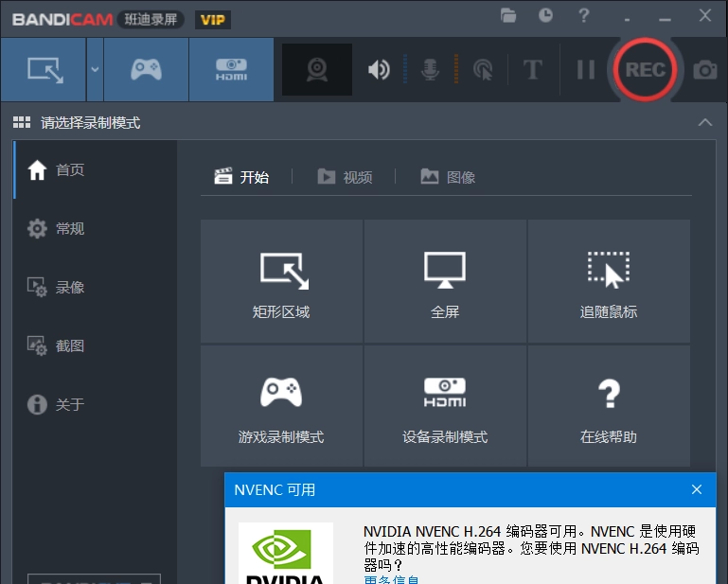Toggle the microphone recording icon

click(x=430, y=70)
